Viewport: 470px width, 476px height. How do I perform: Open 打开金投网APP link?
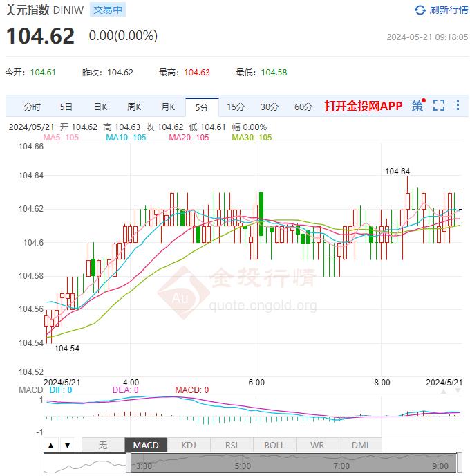pyautogui.click(x=363, y=107)
